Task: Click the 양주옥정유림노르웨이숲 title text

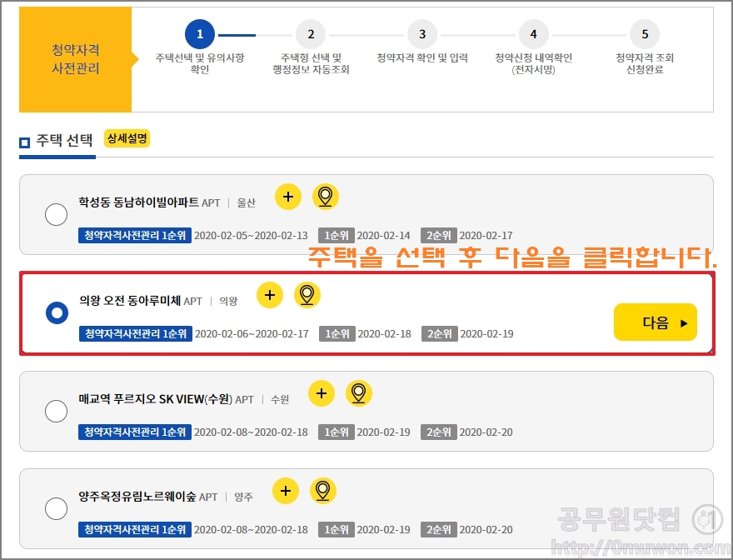Action: pyautogui.click(x=137, y=497)
